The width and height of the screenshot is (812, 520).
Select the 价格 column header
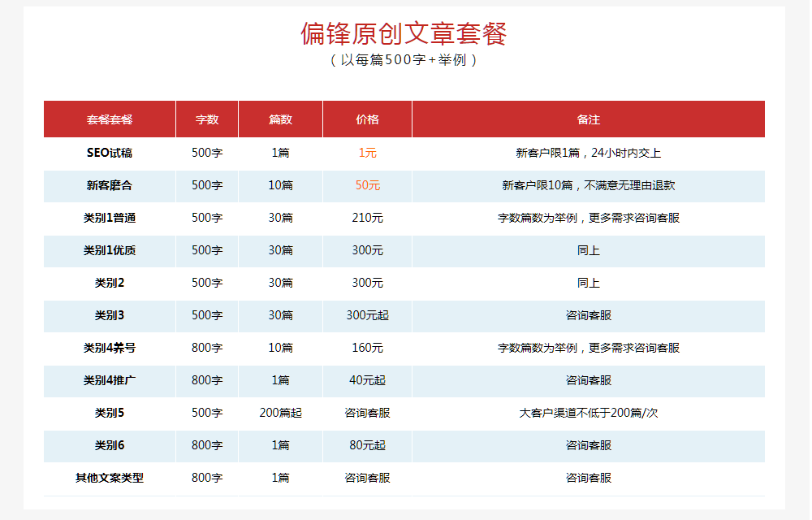(367, 119)
